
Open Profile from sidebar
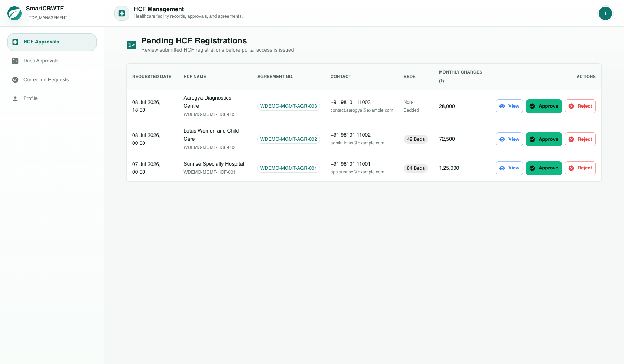click(x=52, y=98)
